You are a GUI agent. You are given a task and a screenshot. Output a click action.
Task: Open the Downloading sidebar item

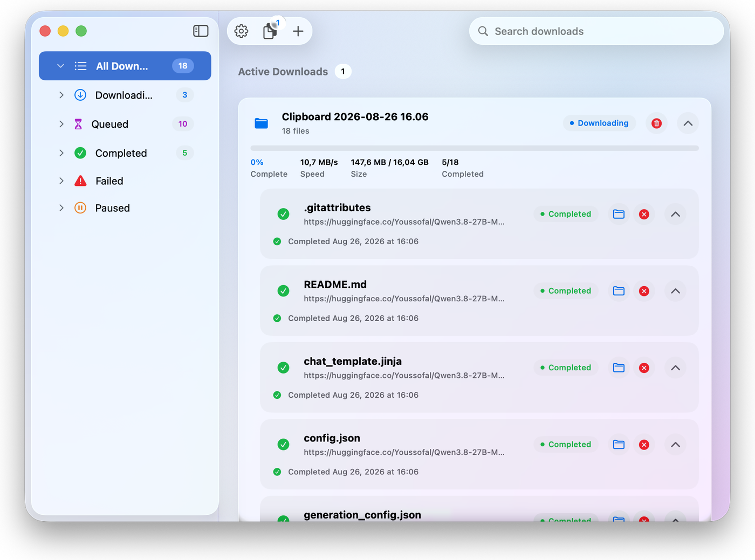[x=125, y=95]
